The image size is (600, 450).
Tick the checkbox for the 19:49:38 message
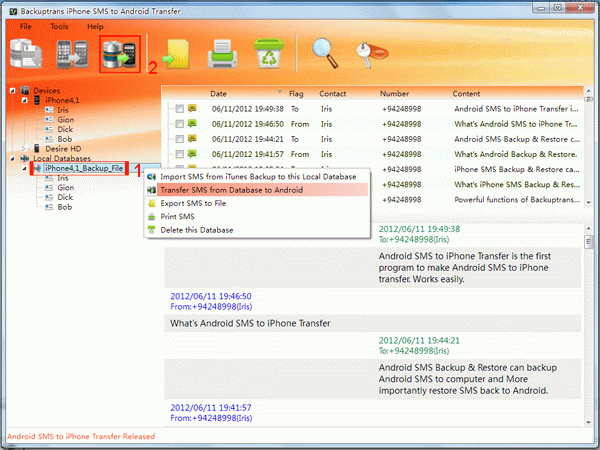(x=179, y=109)
